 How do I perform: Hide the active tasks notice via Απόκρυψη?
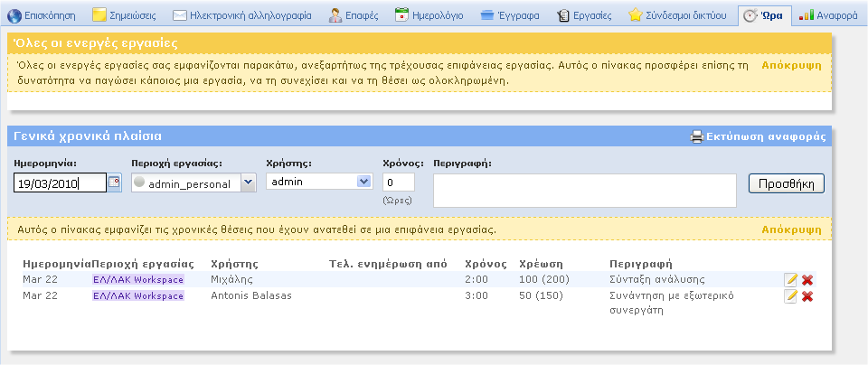click(x=791, y=66)
